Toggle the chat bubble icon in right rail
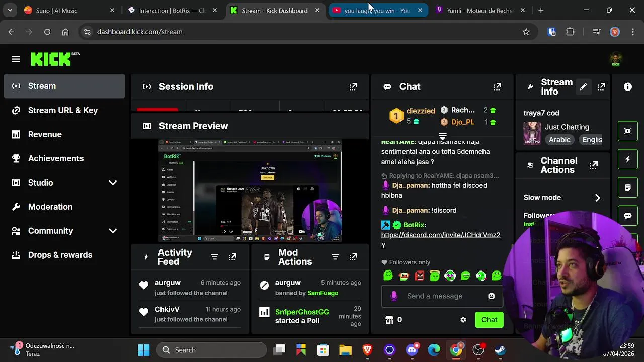The image size is (644, 362). coord(628,216)
